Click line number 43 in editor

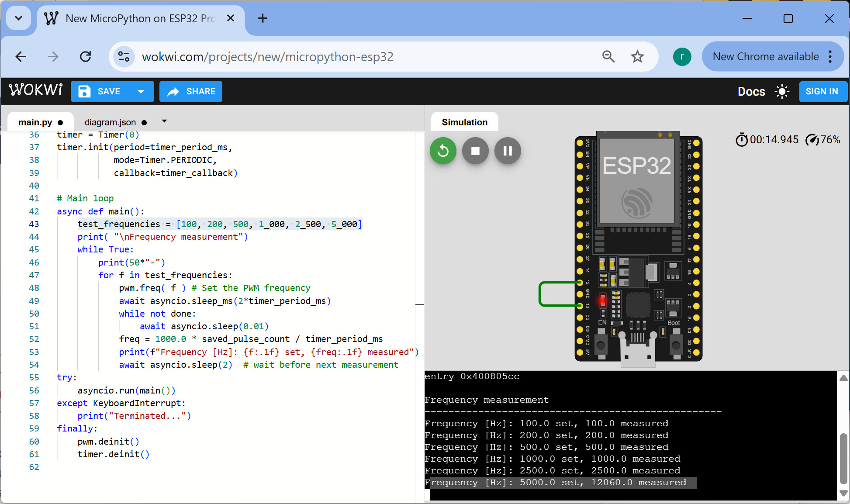click(34, 224)
